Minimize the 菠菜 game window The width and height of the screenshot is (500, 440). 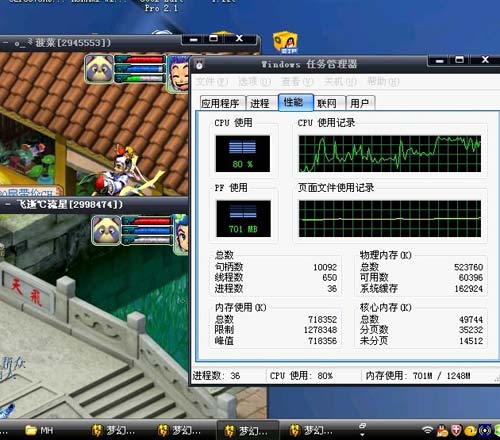coord(193,39)
